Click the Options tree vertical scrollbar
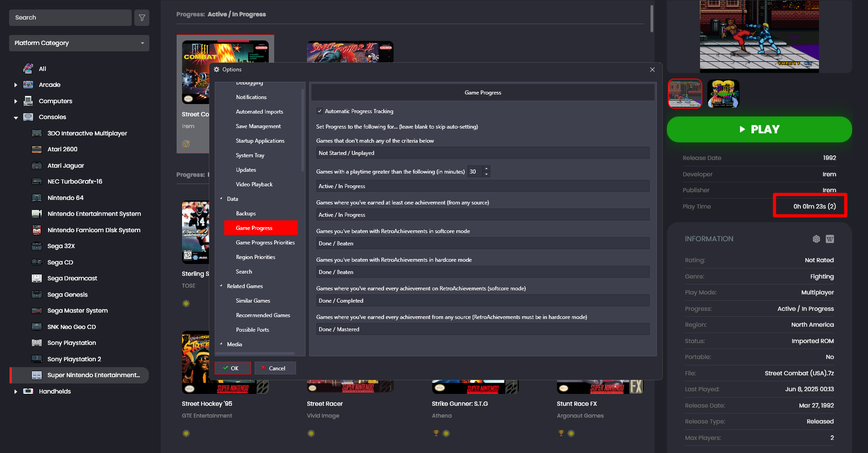 coord(303,131)
